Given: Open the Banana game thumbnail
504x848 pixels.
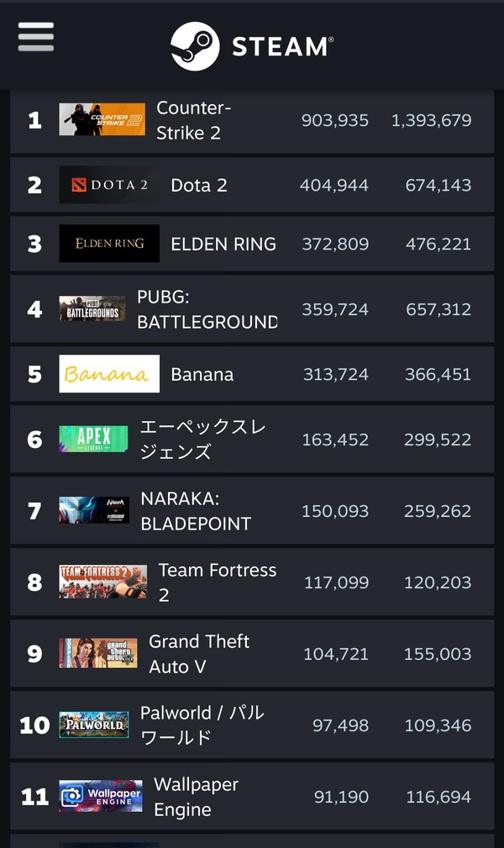Looking at the screenshot, I should (x=109, y=374).
